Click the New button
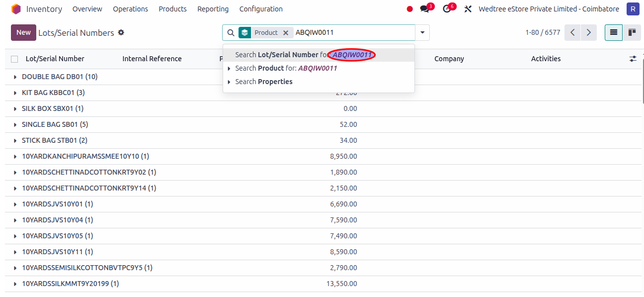644x297 pixels. 23,32
